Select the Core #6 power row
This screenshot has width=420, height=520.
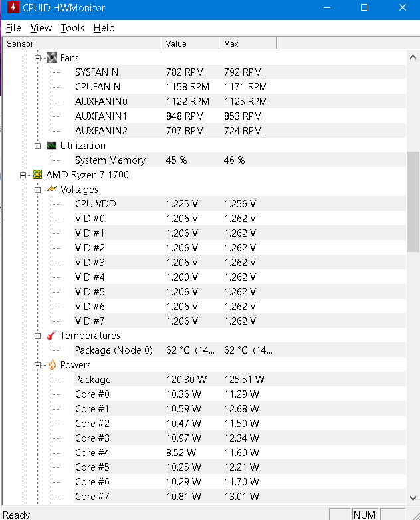pos(240,481)
